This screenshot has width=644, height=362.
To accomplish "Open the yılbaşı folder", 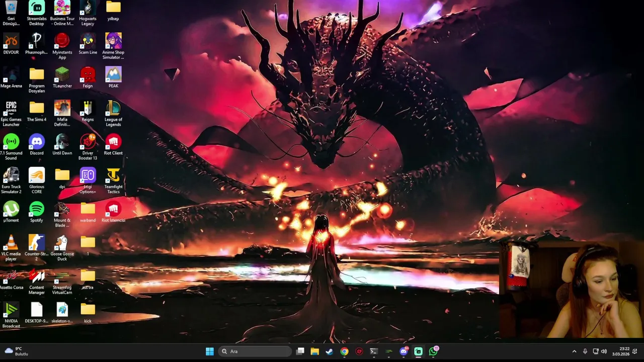I will pyautogui.click(x=113, y=11).
